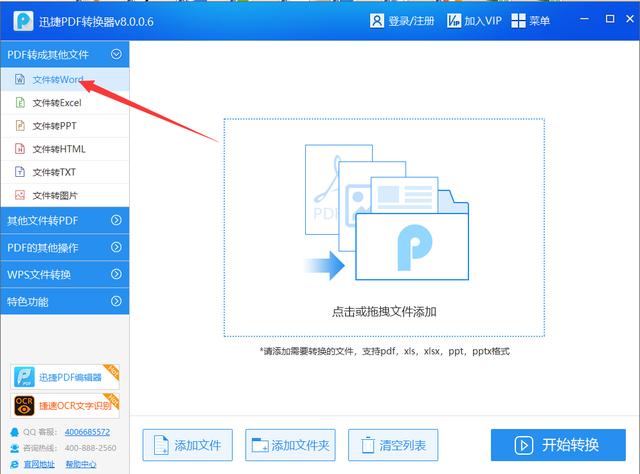Click 添加文件 button
This screenshot has height=474, width=640.
(188, 445)
